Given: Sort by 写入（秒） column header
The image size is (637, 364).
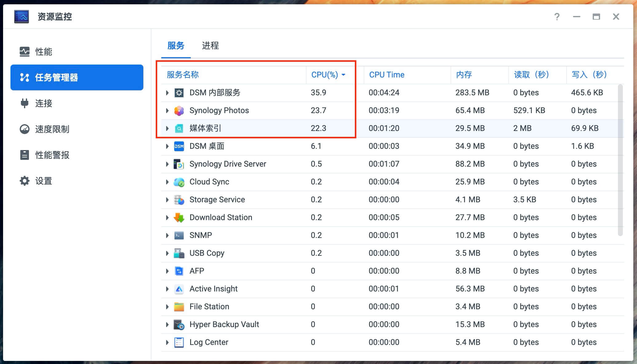Looking at the screenshot, I should [595, 75].
